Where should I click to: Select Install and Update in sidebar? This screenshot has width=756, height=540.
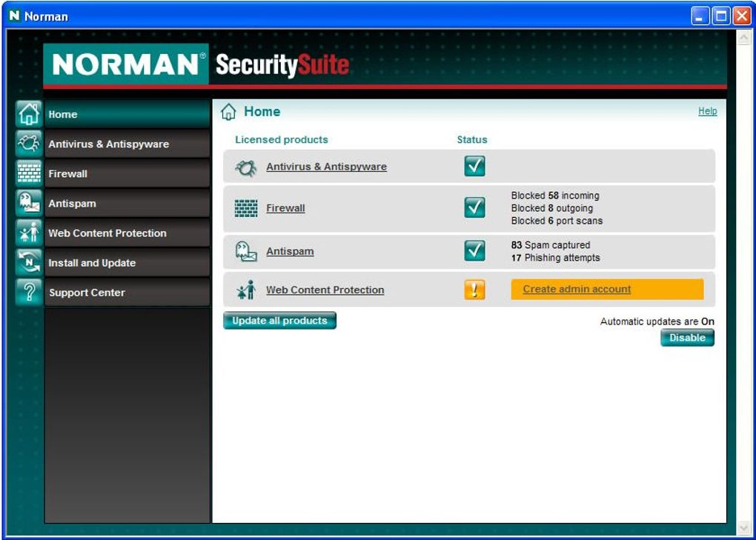pos(127,263)
